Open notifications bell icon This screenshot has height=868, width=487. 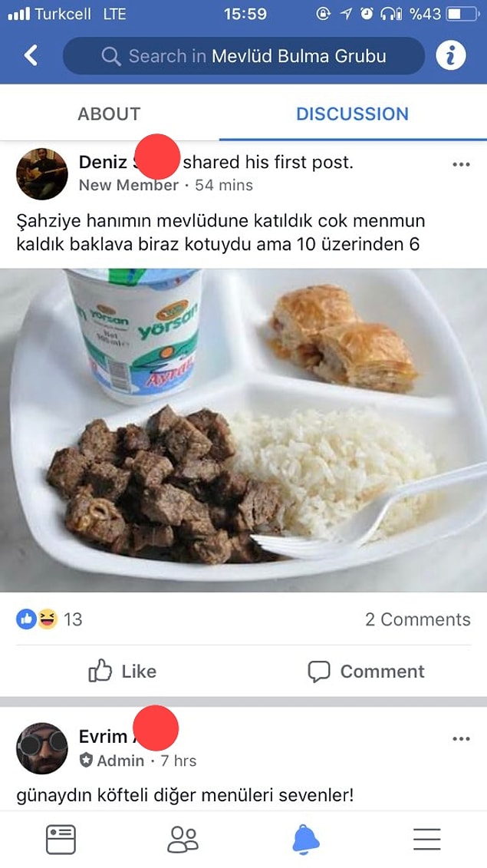point(305,839)
